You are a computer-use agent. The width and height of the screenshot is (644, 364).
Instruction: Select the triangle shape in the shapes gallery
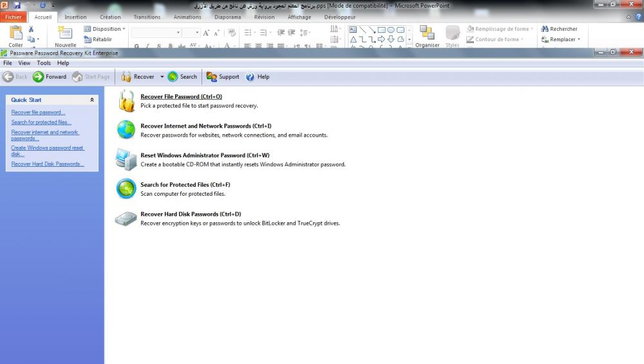coord(353,39)
